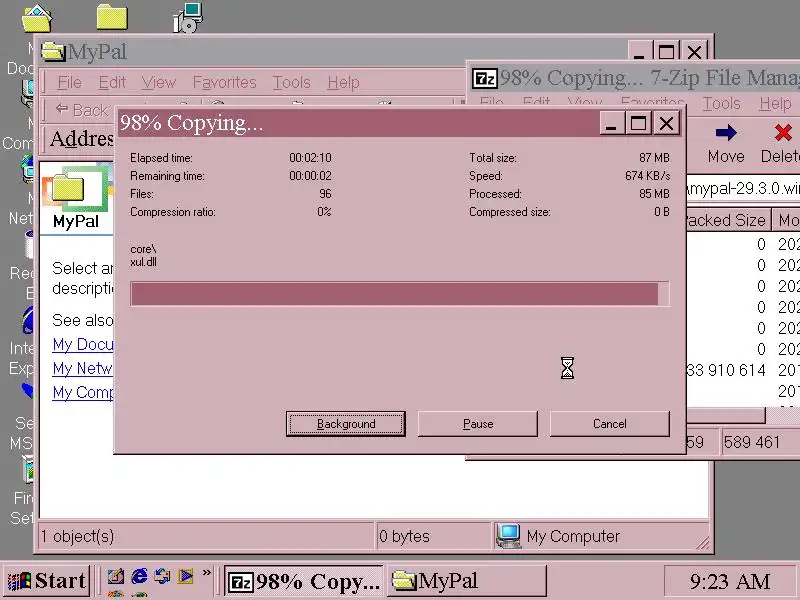Image resolution: width=800 pixels, height=600 pixels.
Task: Click the current file name xul.dll
Action: [x=143, y=262]
